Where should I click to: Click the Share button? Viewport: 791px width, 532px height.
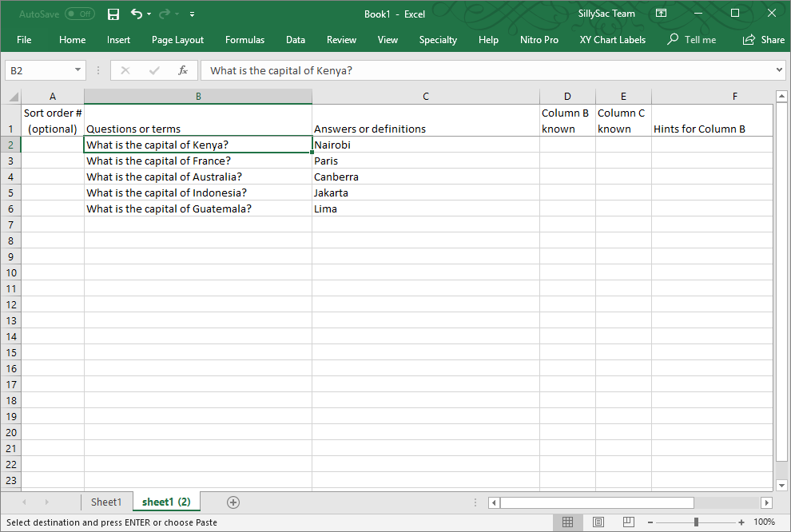coord(764,40)
